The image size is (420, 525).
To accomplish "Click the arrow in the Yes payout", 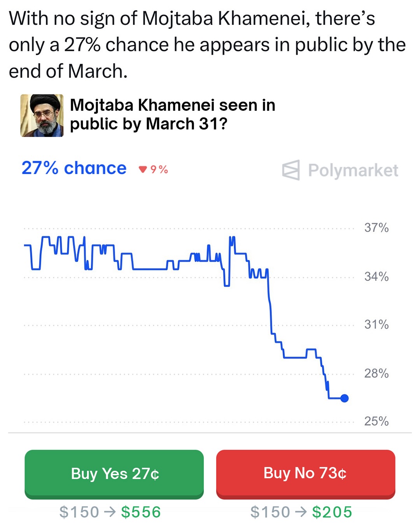I will [x=110, y=512].
